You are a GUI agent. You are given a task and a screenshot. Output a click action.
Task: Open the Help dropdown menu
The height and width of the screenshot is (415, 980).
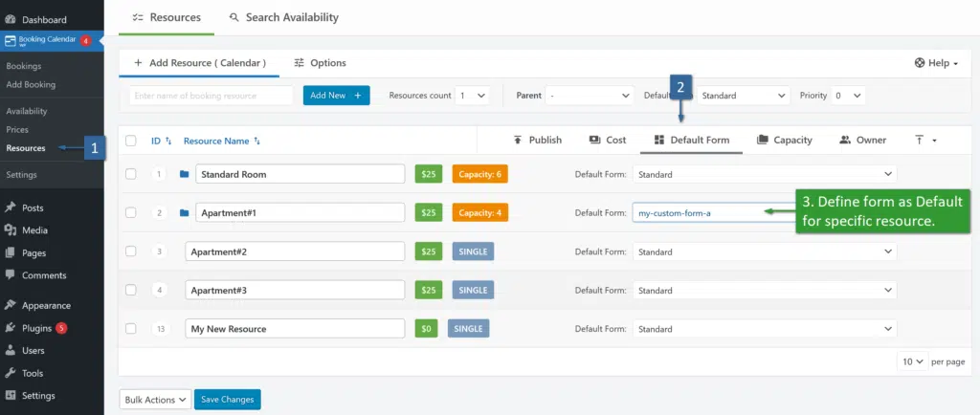coord(936,62)
